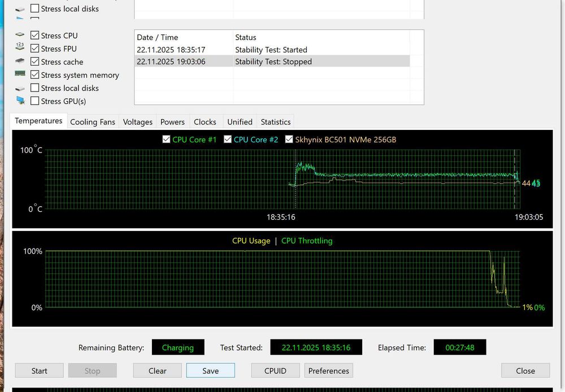The width and height of the screenshot is (565, 392).
Task: Uncheck the Stress CPU checkbox
Action: 35,36
